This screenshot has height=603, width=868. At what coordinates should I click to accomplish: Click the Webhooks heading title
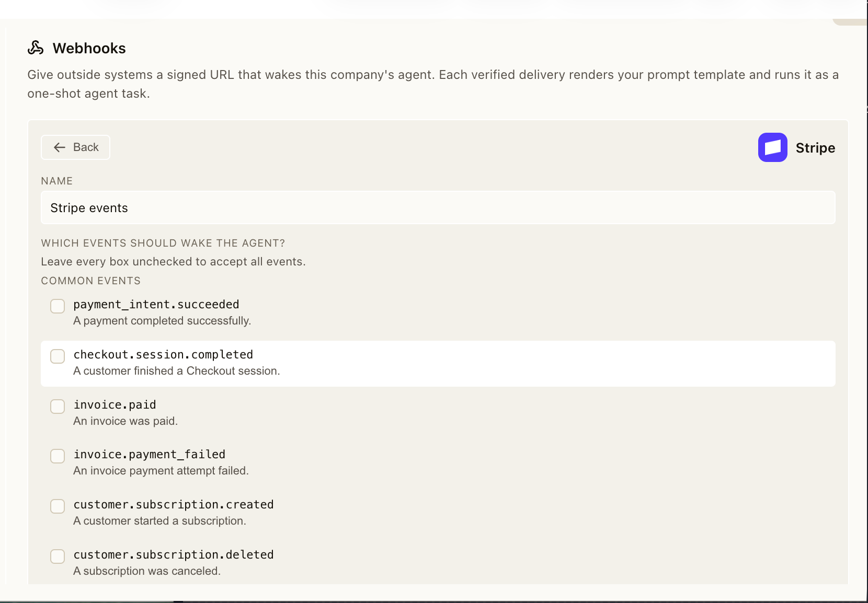click(89, 49)
